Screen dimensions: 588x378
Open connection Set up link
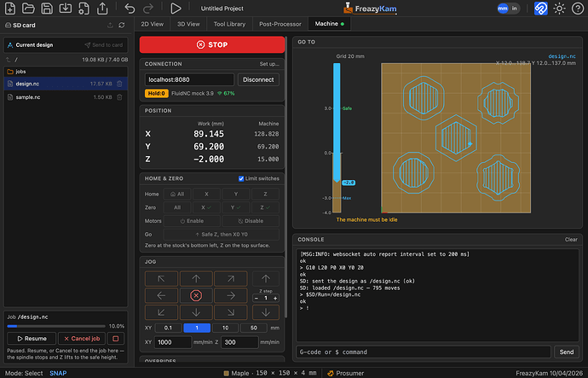(269, 64)
